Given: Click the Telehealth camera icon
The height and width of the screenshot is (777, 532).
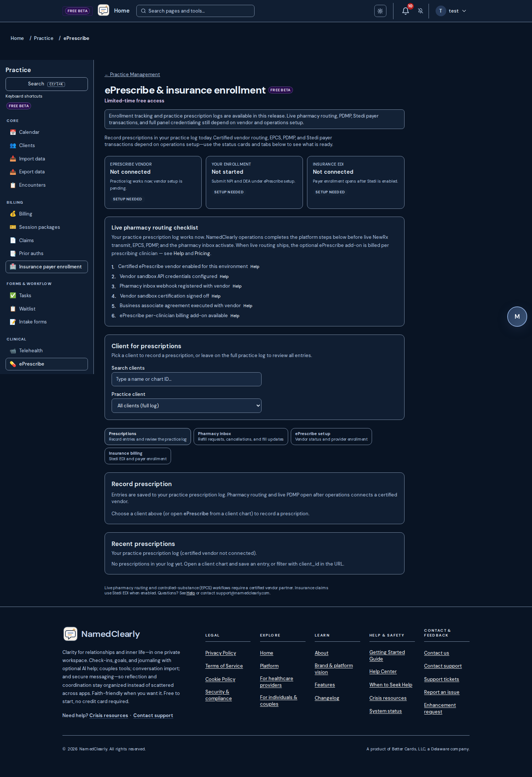Looking at the screenshot, I should click(x=13, y=351).
